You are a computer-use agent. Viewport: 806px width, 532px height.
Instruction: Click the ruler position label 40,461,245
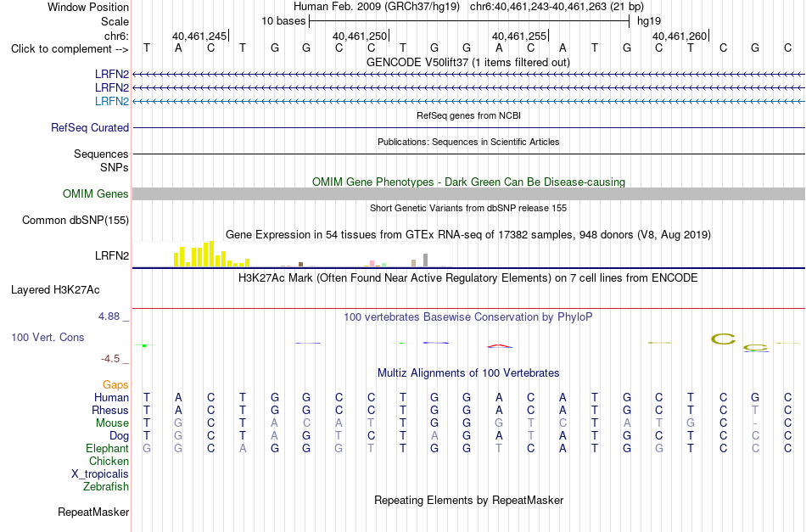pos(199,36)
